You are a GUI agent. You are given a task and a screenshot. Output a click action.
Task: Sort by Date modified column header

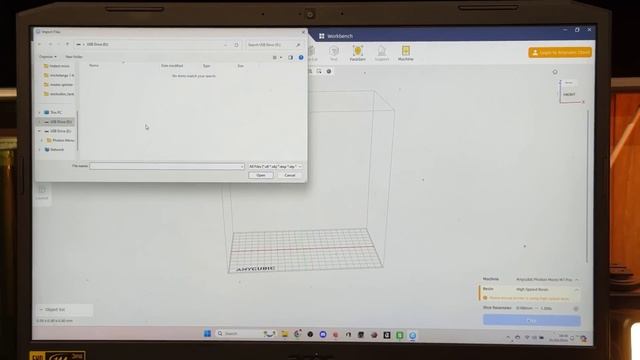(x=172, y=65)
